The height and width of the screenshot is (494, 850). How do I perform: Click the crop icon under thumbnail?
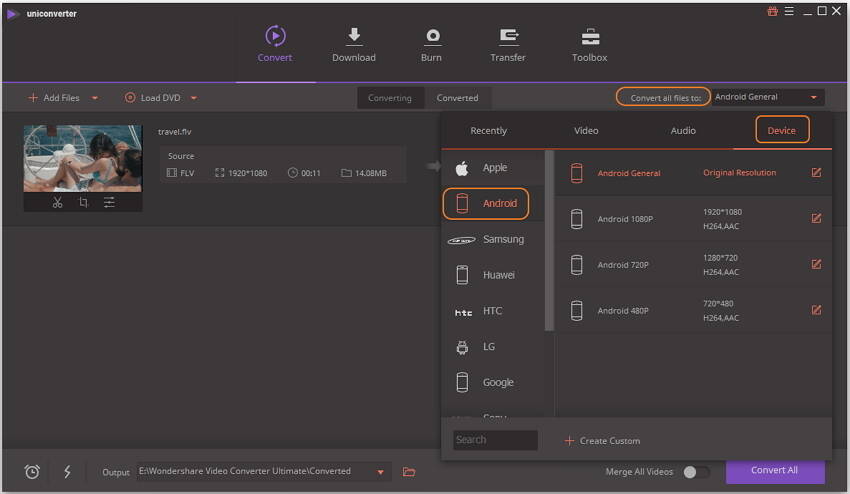[x=83, y=202]
